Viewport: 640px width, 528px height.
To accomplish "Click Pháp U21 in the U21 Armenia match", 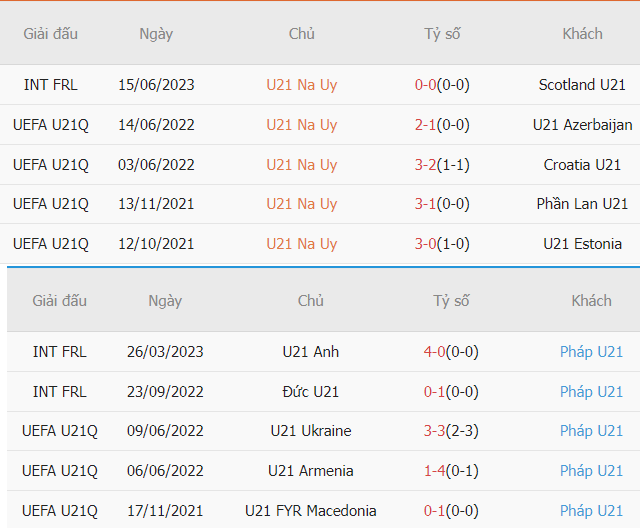I will [x=591, y=471].
